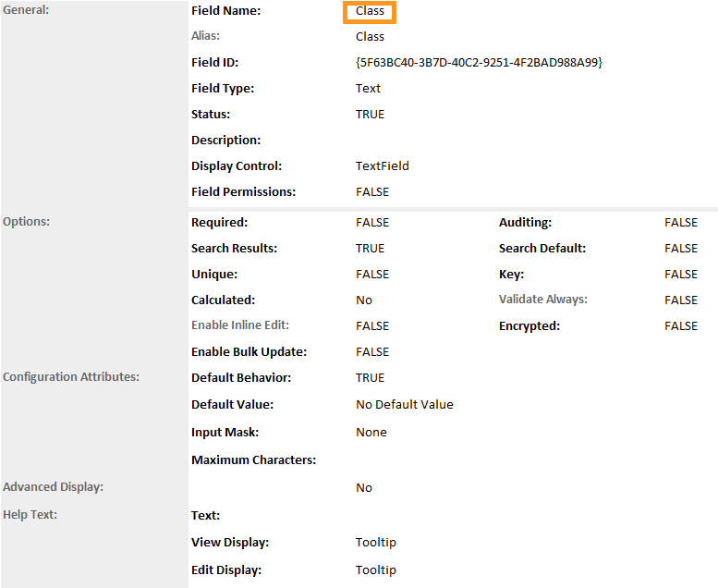Image resolution: width=718 pixels, height=588 pixels.
Task: Click the Enable Bulk Update FALSE value
Action: click(x=372, y=352)
